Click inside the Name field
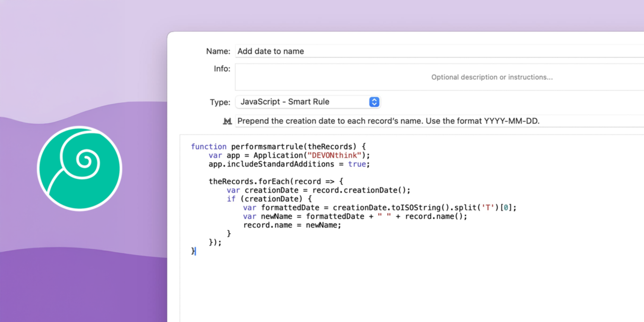Image resolution: width=644 pixels, height=322 pixels. coord(339,51)
